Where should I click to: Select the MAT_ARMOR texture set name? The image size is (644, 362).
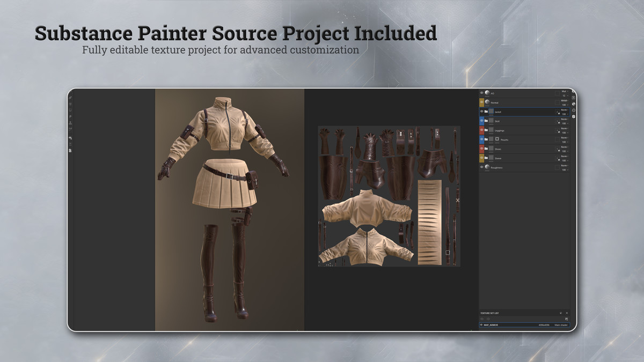coord(491,325)
